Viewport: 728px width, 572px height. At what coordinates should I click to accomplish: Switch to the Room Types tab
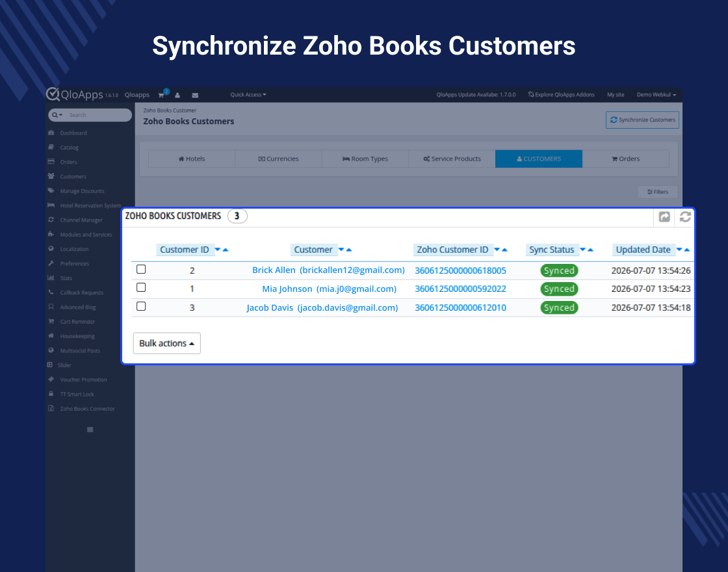pyautogui.click(x=365, y=159)
